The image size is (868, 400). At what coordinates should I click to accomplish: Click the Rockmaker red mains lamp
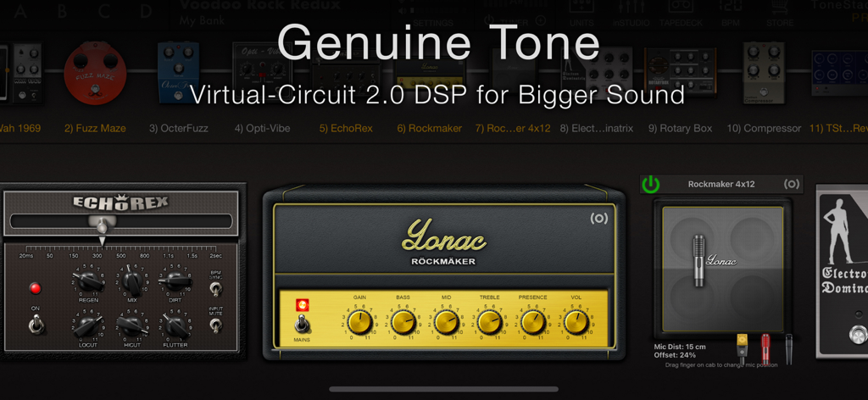303,304
